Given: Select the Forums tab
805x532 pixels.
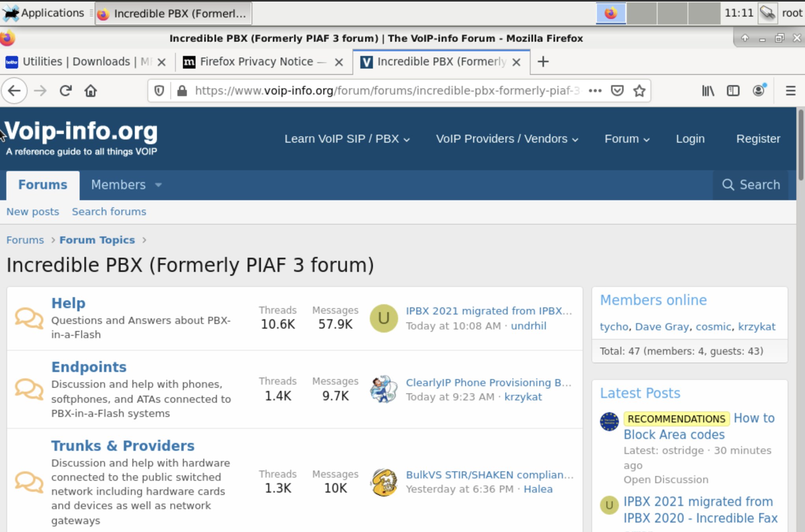Looking at the screenshot, I should (43, 185).
